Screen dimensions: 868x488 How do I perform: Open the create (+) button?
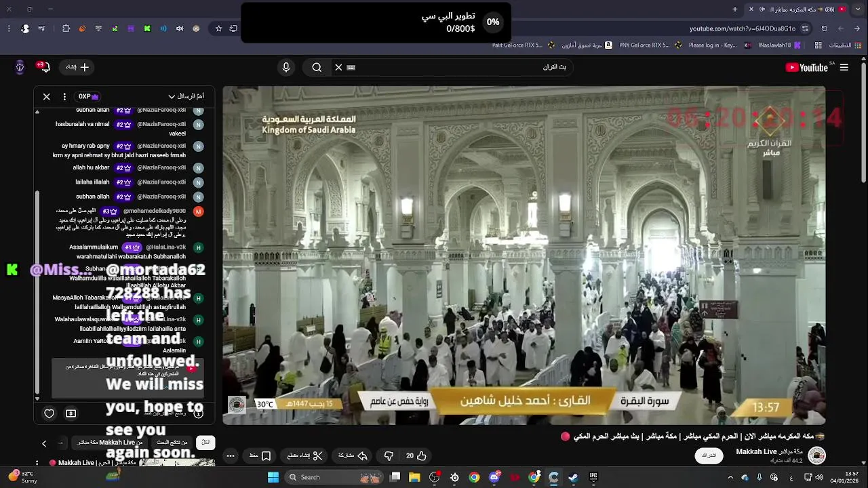(x=77, y=67)
